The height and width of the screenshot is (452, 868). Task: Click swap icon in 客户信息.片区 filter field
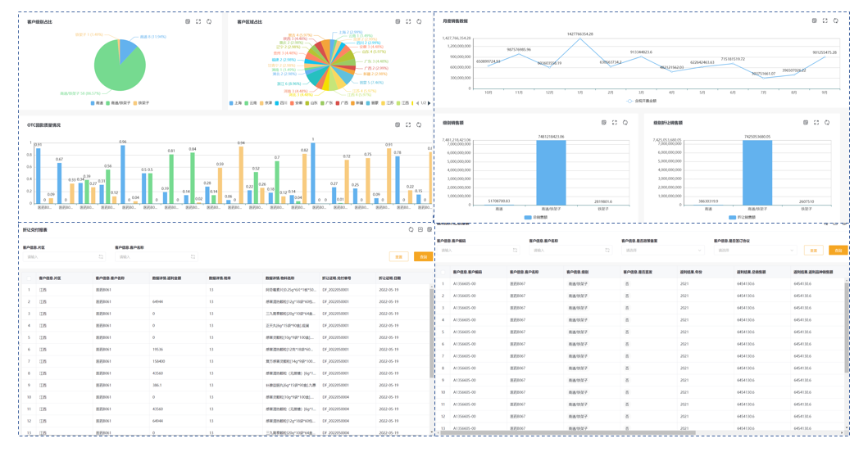pos(101,256)
